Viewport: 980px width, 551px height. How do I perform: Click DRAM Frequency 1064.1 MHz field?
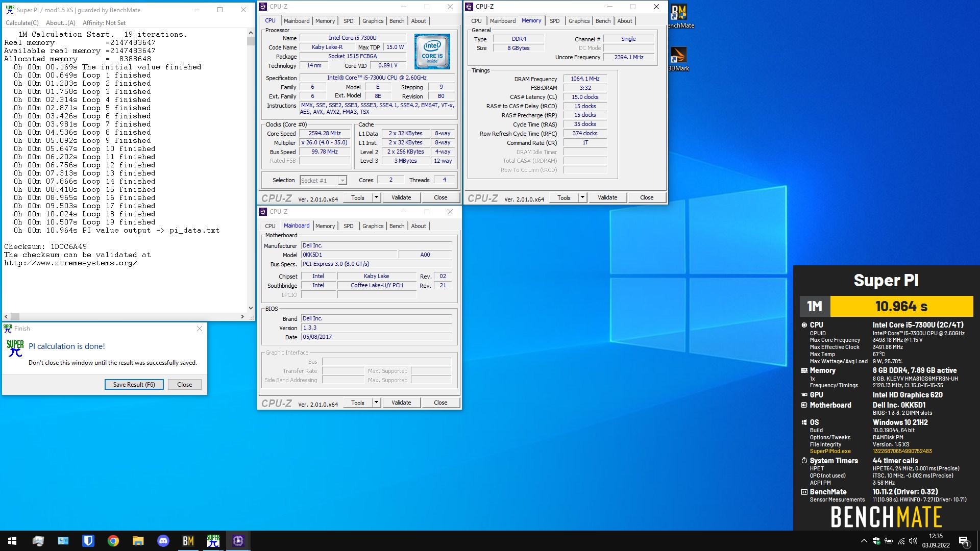tap(585, 79)
